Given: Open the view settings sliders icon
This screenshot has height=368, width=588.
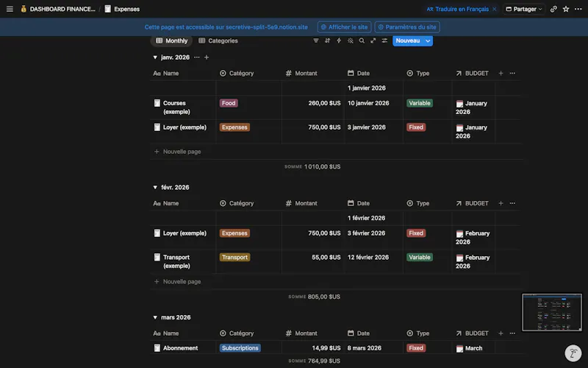Looking at the screenshot, I should (384, 40).
